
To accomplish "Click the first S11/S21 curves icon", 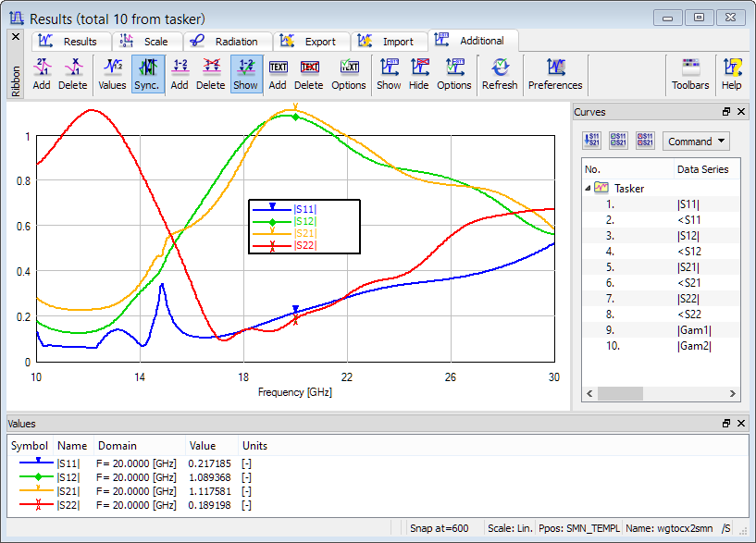I will (x=591, y=141).
